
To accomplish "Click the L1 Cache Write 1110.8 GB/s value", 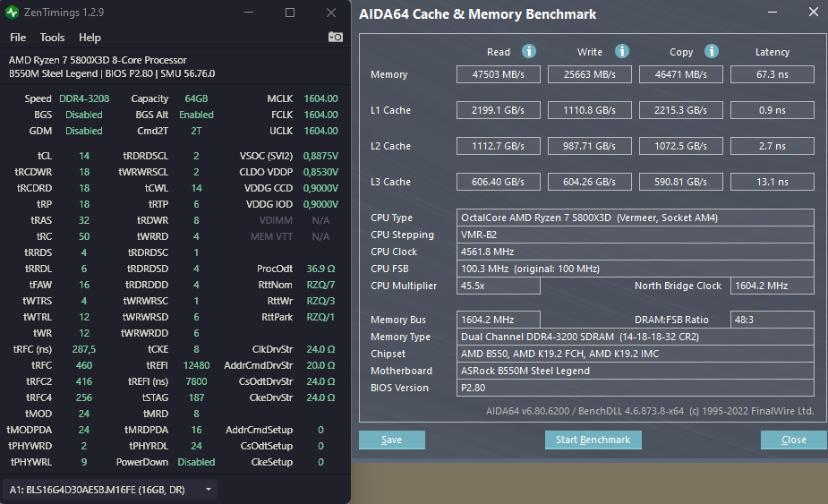I will pyautogui.click(x=590, y=110).
